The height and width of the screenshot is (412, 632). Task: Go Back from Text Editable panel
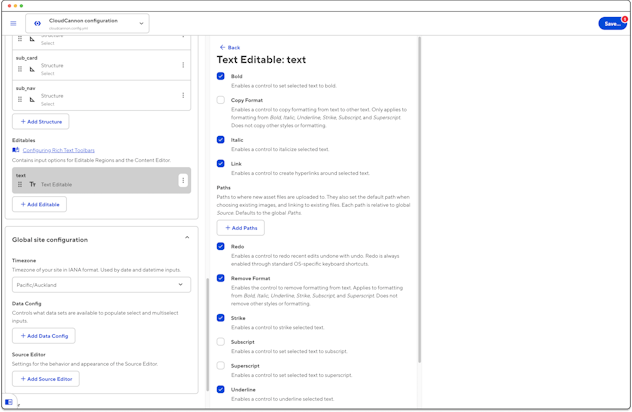[x=230, y=48]
